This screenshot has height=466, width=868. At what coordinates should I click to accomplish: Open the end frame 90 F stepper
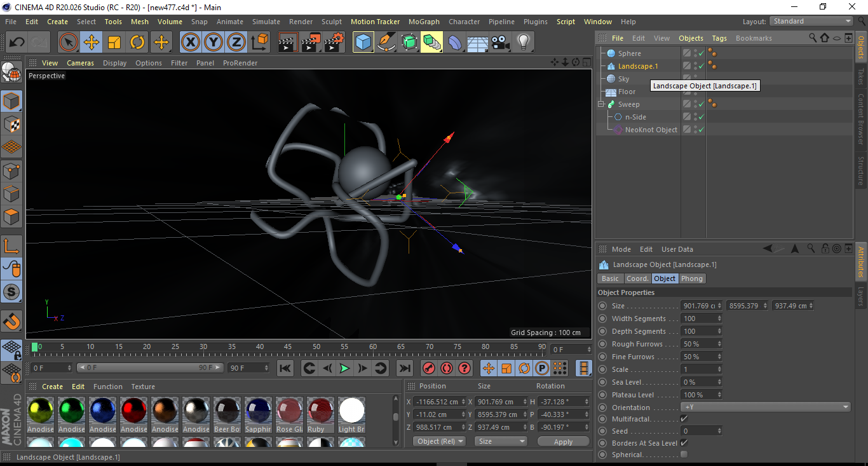pyautogui.click(x=268, y=368)
